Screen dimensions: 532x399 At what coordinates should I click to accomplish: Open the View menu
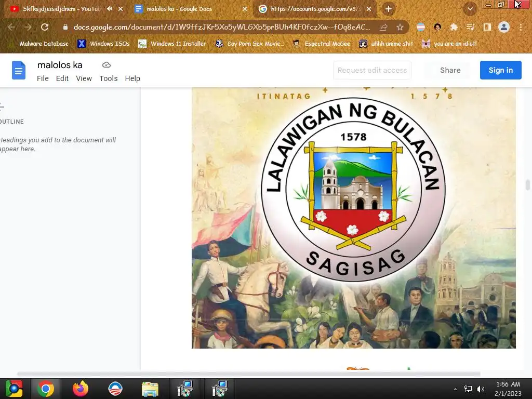pyautogui.click(x=84, y=78)
